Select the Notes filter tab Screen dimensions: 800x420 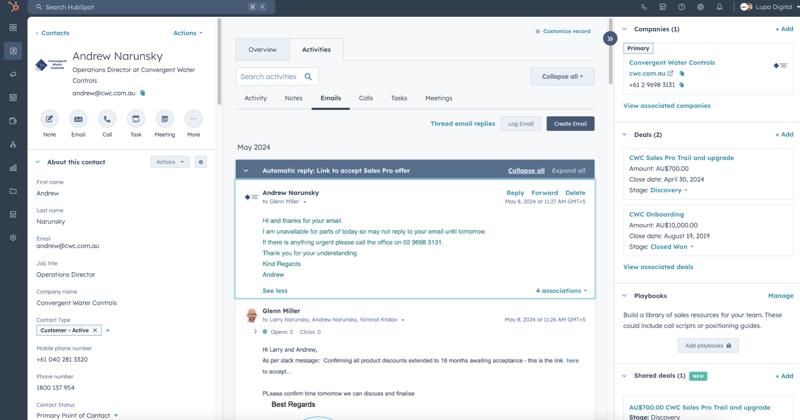pyautogui.click(x=293, y=98)
